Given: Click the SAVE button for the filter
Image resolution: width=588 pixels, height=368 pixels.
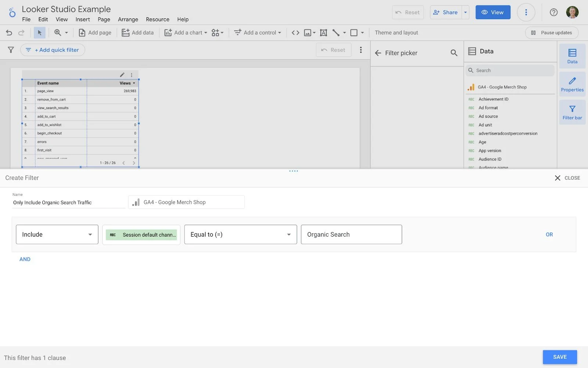Looking at the screenshot, I should pos(559,357).
